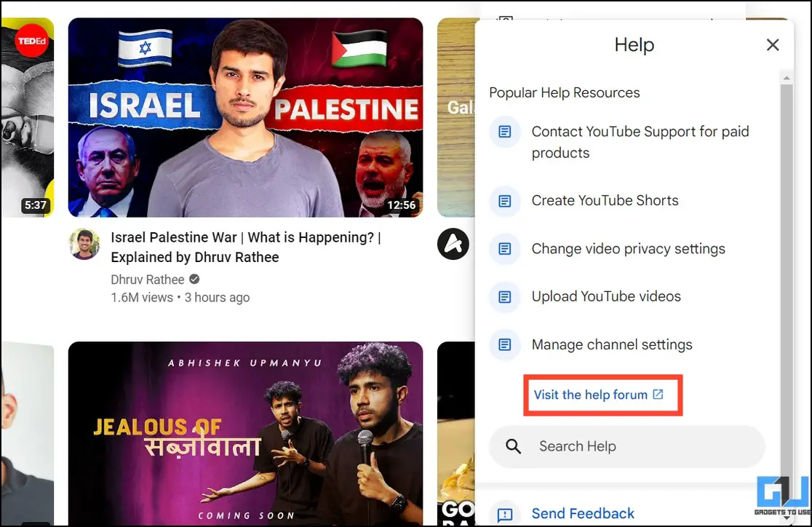This screenshot has width=812, height=527.
Task: Click the article icon for Change video privacy settings
Action: click(504, 249)
